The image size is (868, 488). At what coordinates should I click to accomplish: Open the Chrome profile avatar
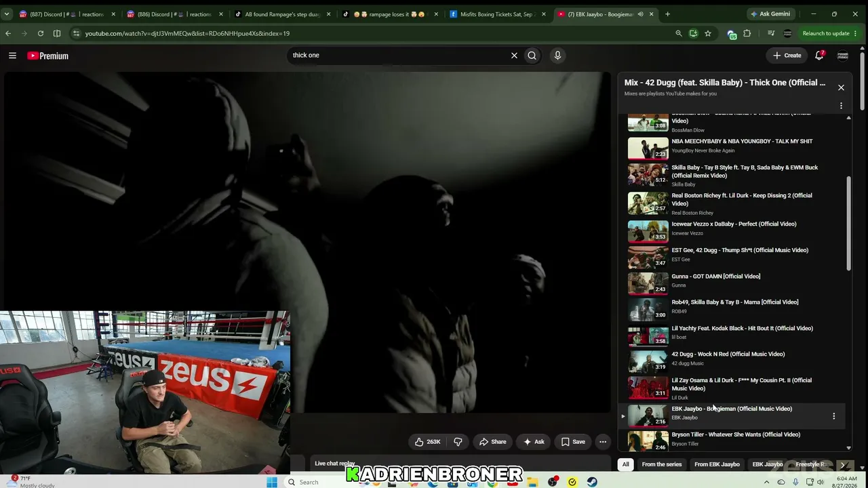(787, 33)
